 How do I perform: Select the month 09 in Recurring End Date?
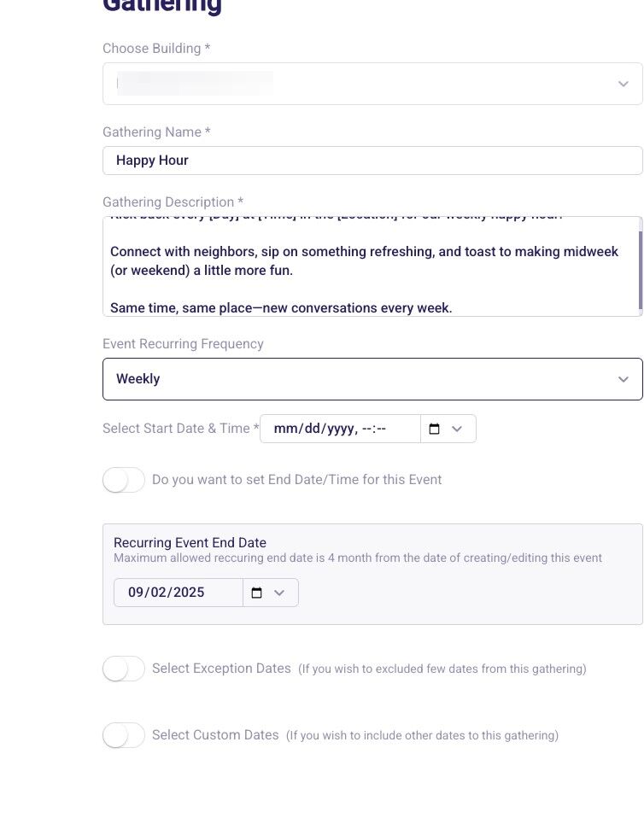[137, 593]
